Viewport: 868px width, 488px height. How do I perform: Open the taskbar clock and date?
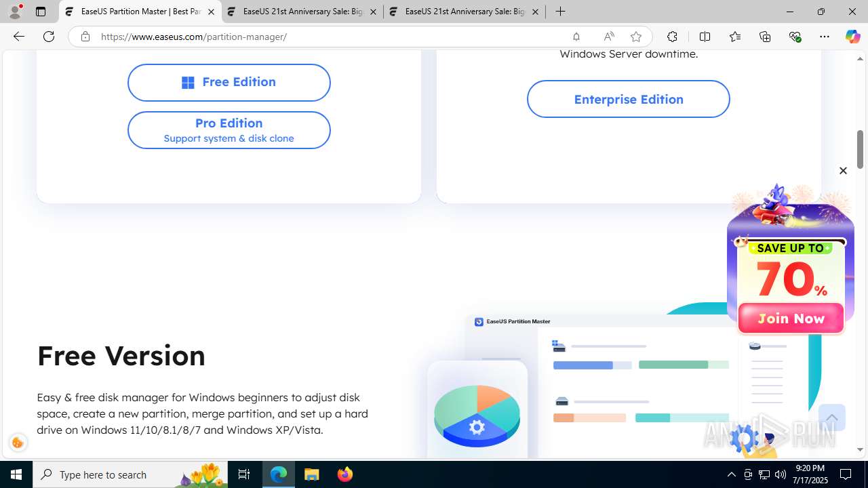810,474
